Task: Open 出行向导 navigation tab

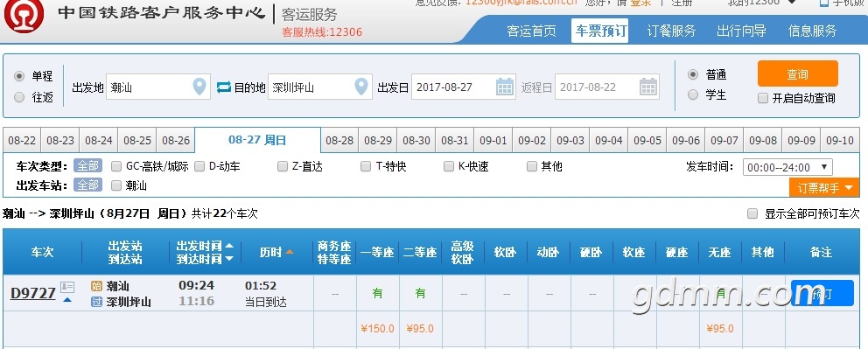Action: tap(741, 31)
